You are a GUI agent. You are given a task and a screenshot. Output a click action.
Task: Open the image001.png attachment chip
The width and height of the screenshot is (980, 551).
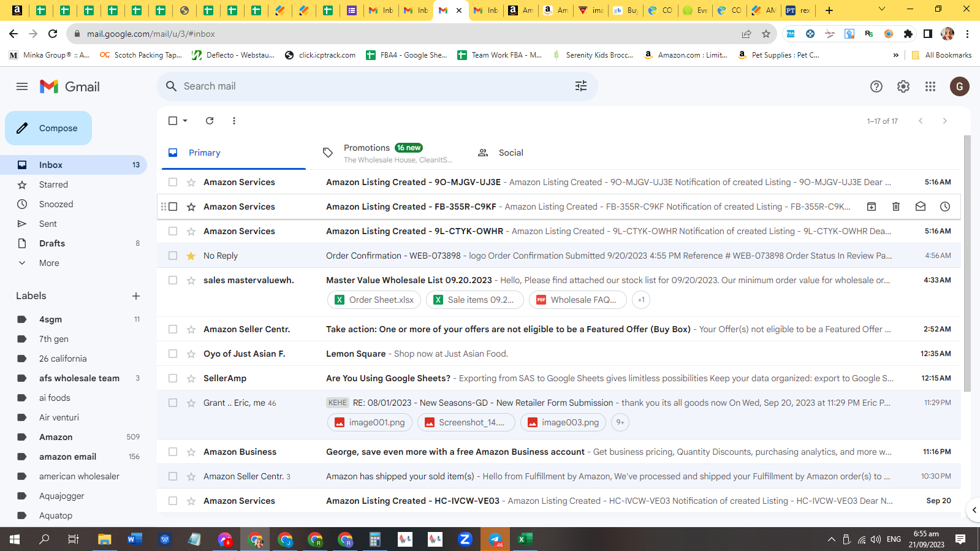pyautogui.click(x=370, y=422)
